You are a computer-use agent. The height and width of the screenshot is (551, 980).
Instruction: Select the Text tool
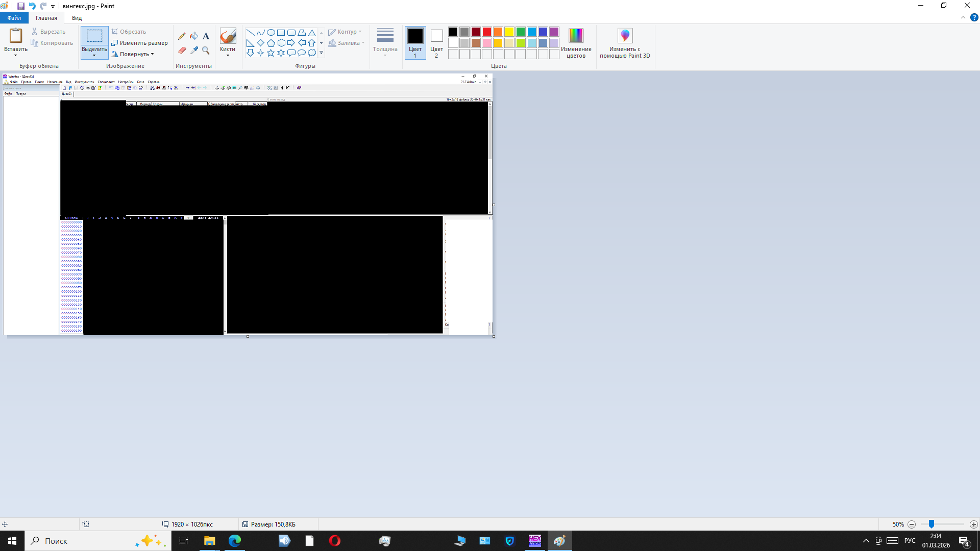pyautogui.click(x=206, y=36)
